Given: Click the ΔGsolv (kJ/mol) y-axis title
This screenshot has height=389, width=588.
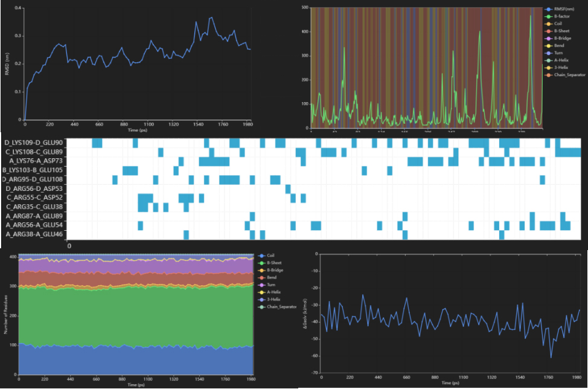Looking at the screenshot, I should point(305,314).
